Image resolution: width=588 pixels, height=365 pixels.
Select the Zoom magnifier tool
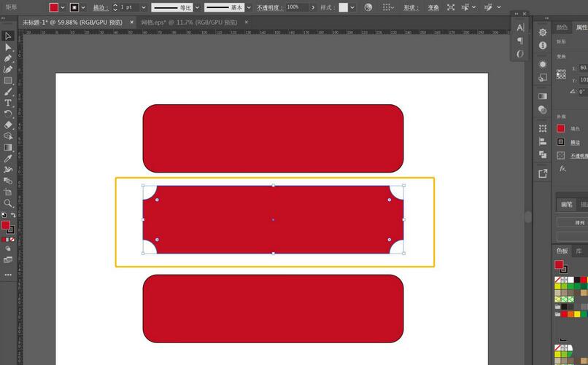tap(8, 203)
